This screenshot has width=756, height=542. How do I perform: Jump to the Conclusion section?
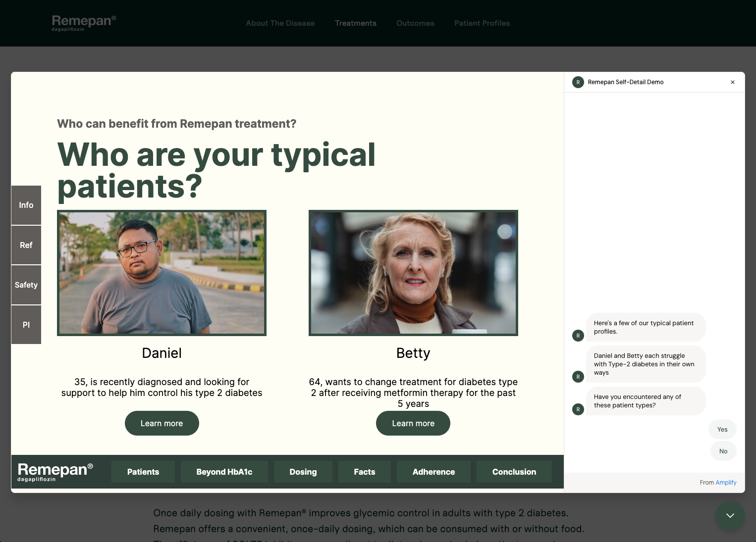tap(514, 472)
